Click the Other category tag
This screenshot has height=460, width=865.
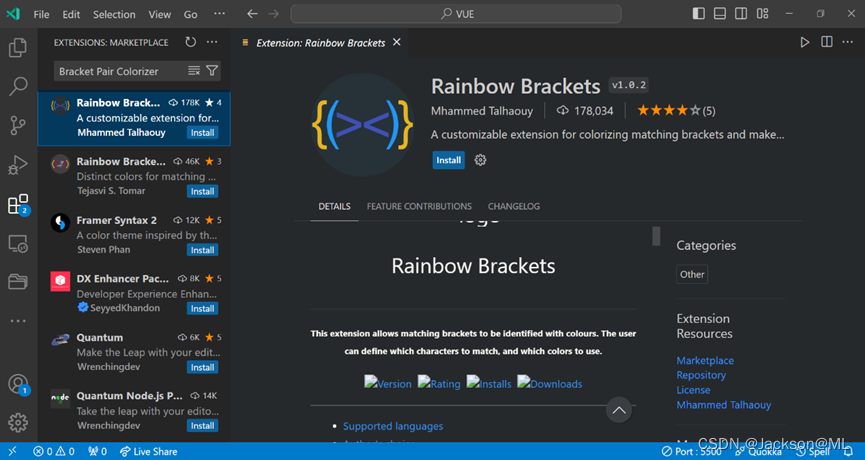[x=692, y=274]
